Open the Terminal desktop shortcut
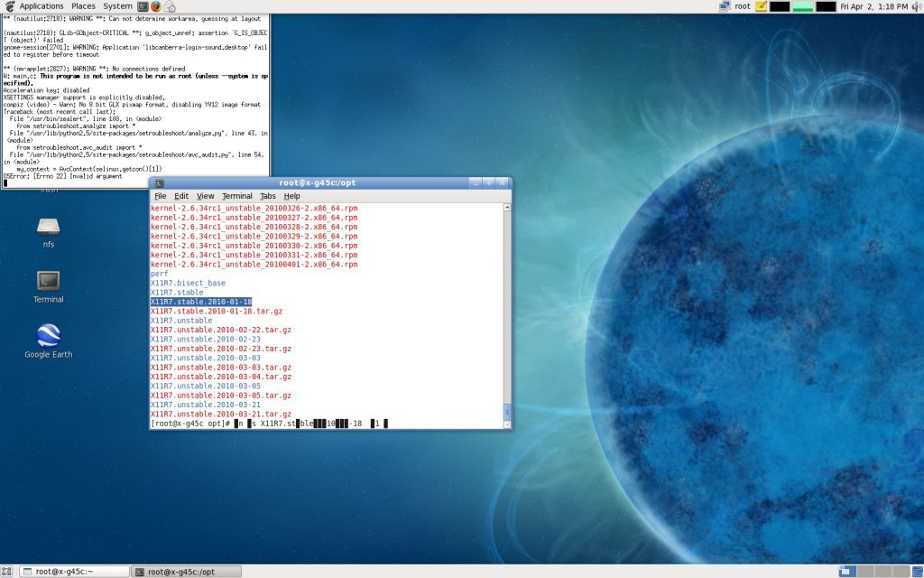924x578 pixels. tap(48, 282)
